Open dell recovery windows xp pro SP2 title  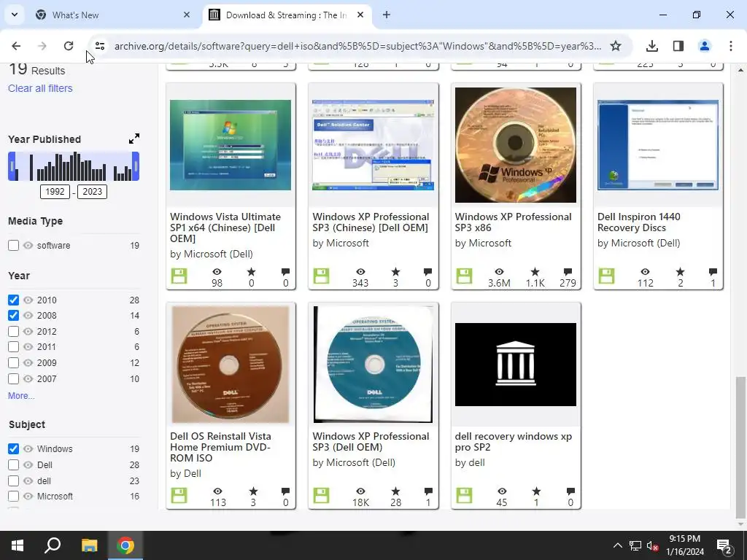pos(514,442)
